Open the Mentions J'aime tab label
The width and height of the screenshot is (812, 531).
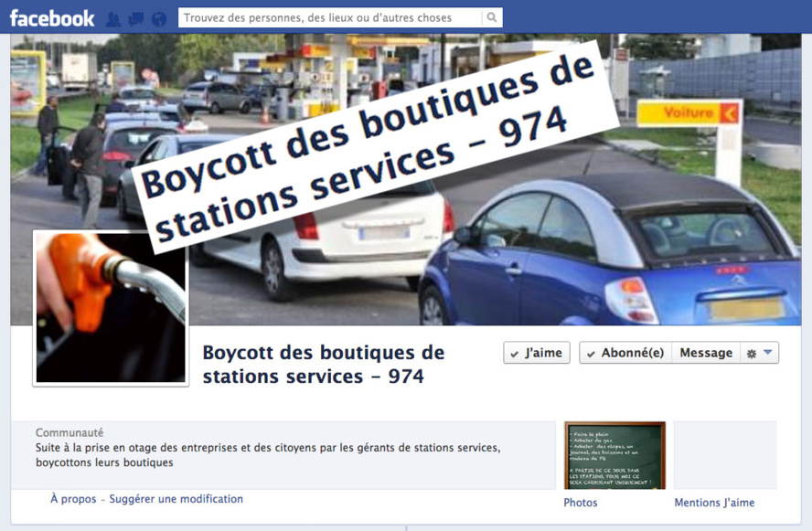tap(714, 503)
